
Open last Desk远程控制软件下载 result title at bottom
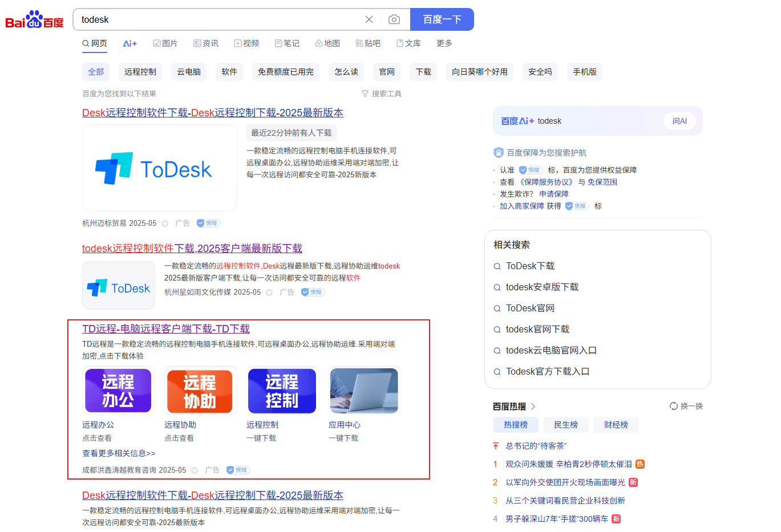point(213,496)
